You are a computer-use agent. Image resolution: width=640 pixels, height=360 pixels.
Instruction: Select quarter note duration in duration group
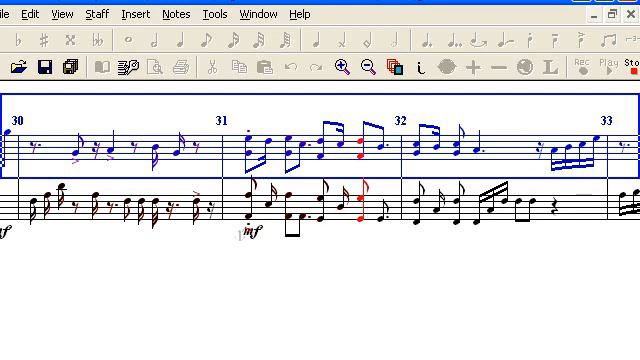click(x=180, y=40)
